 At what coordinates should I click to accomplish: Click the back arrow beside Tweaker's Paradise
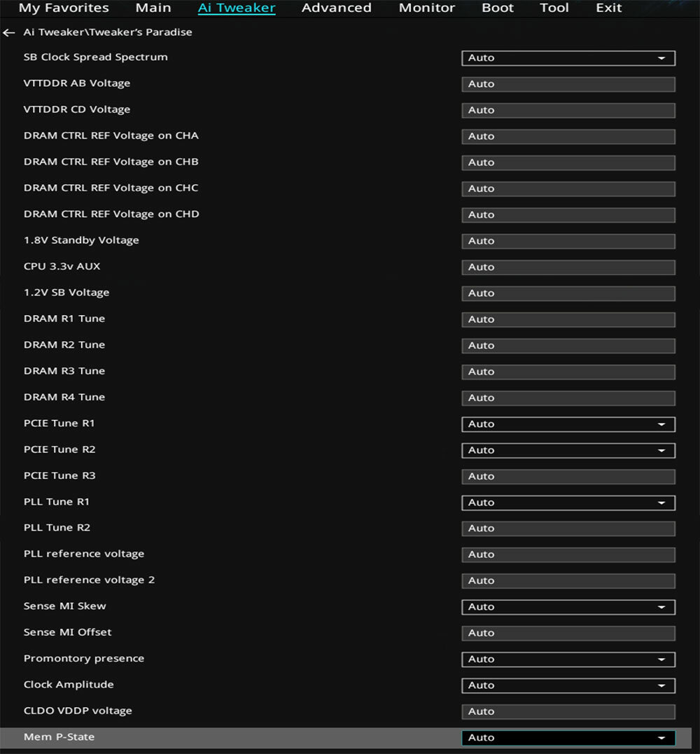click(8, 33)
